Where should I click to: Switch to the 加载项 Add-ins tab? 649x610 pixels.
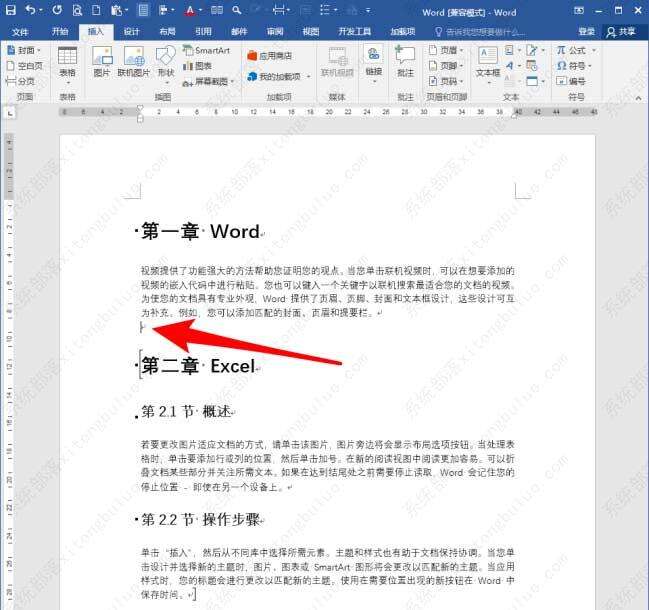[x=403, y=32]
